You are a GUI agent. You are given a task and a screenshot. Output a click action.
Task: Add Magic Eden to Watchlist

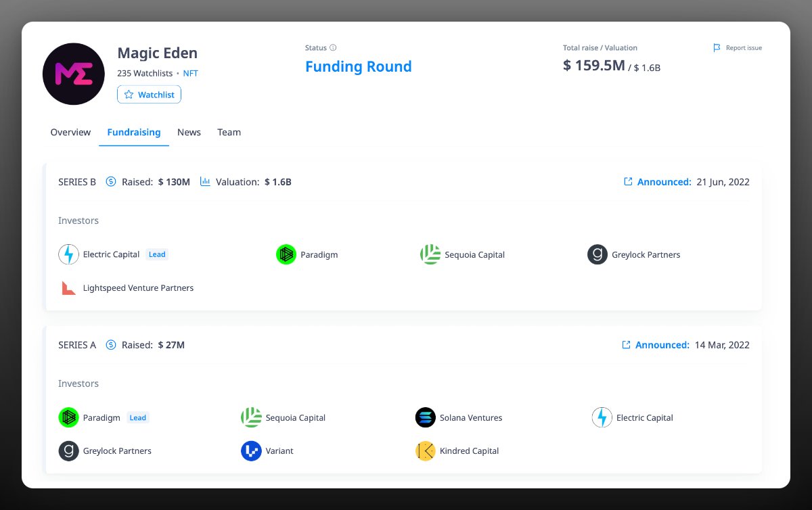point(149,95)
